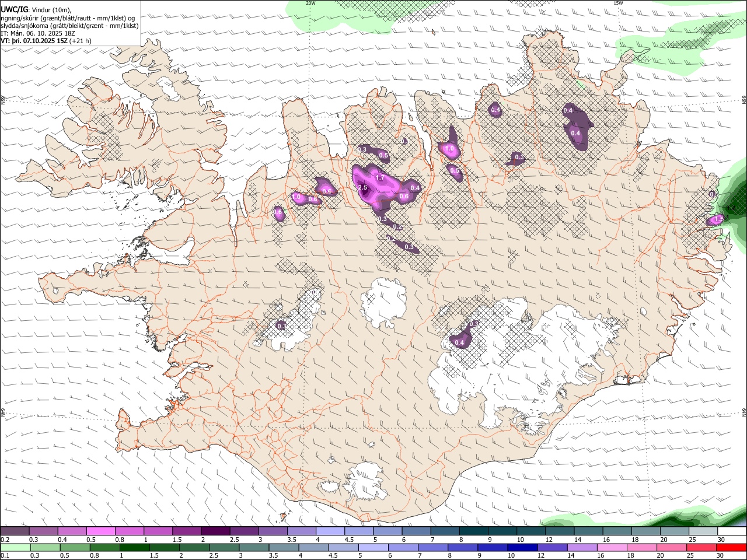
Task: Click the bright pink 0.5–0.8 swatch, top legend row
Action: 100,531
